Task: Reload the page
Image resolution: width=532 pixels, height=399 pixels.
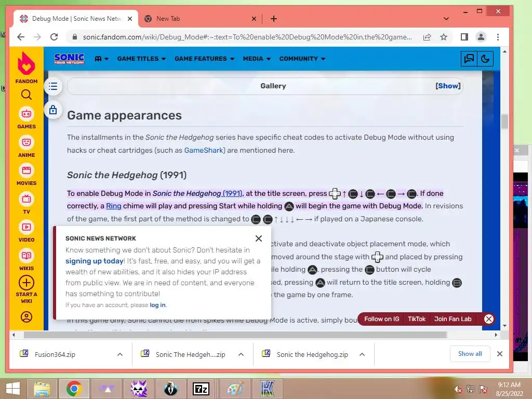Action: 54,37
